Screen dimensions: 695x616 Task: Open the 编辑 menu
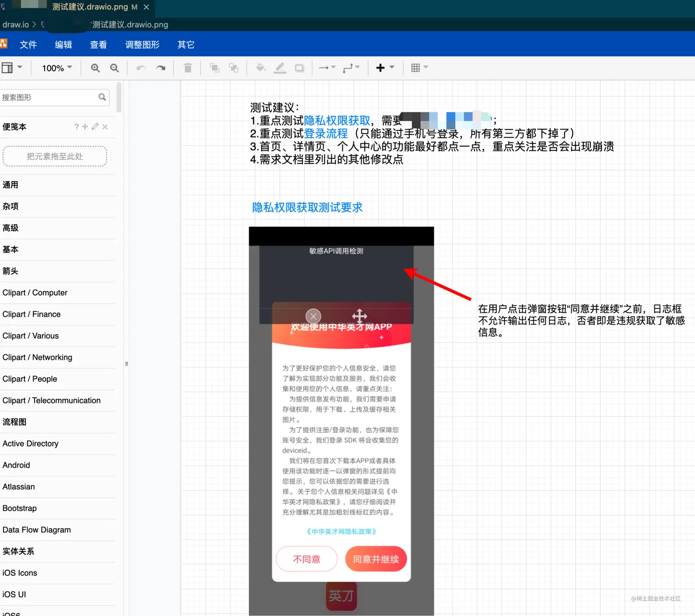pos(64,45)
